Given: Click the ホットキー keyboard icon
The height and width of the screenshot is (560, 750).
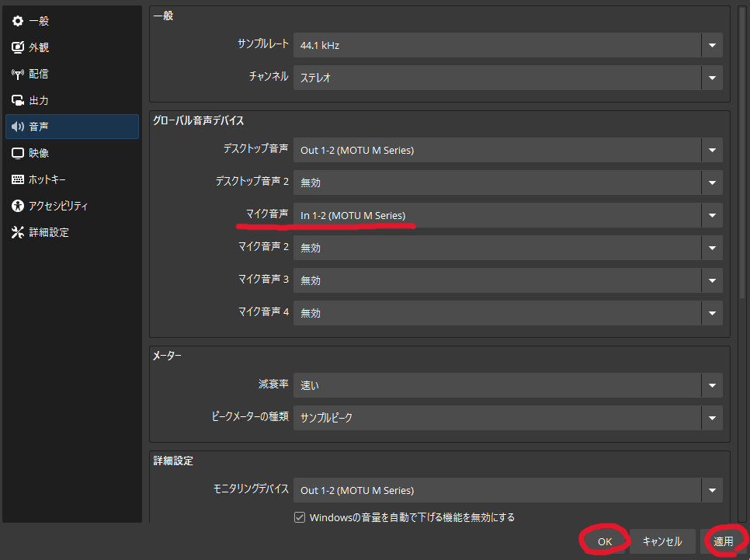Looking at the screenshot, I should point(18,179).
